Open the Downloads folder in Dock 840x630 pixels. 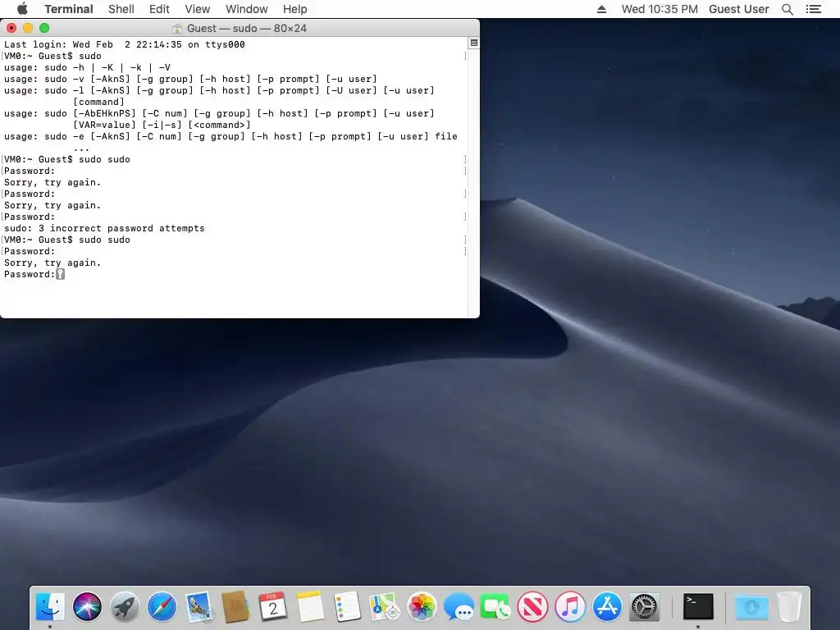pyautogui.click(x=751, y=606)
